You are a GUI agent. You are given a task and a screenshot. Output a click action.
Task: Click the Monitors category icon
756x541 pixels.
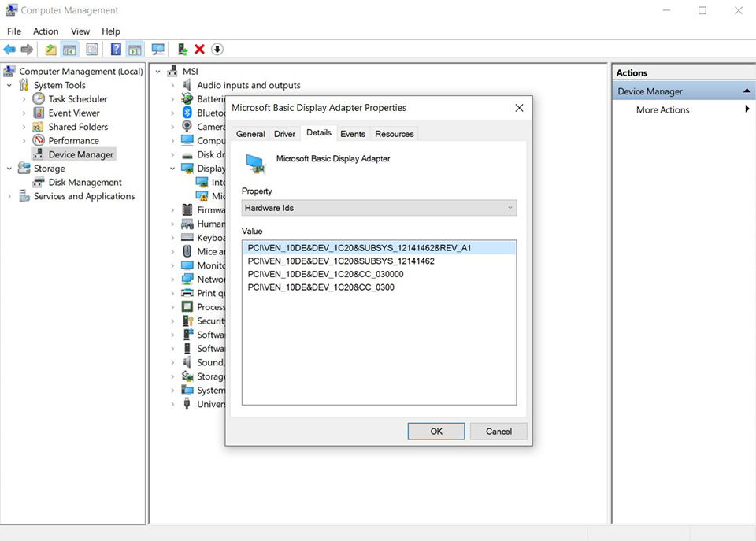pyautogui.click(x=187, y=265)
